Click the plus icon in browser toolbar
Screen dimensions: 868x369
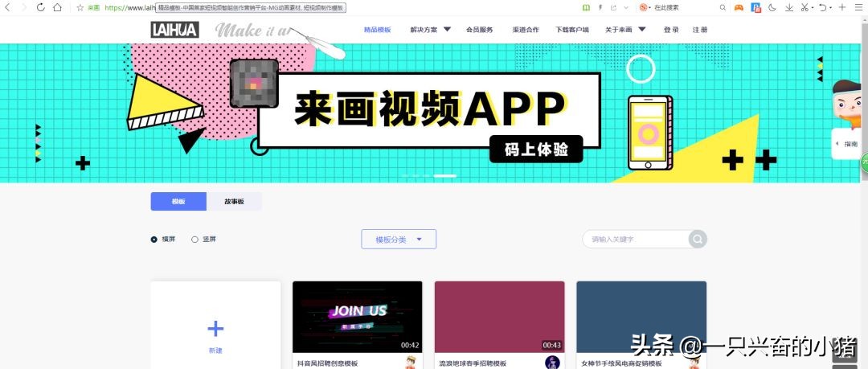(842, 7)
